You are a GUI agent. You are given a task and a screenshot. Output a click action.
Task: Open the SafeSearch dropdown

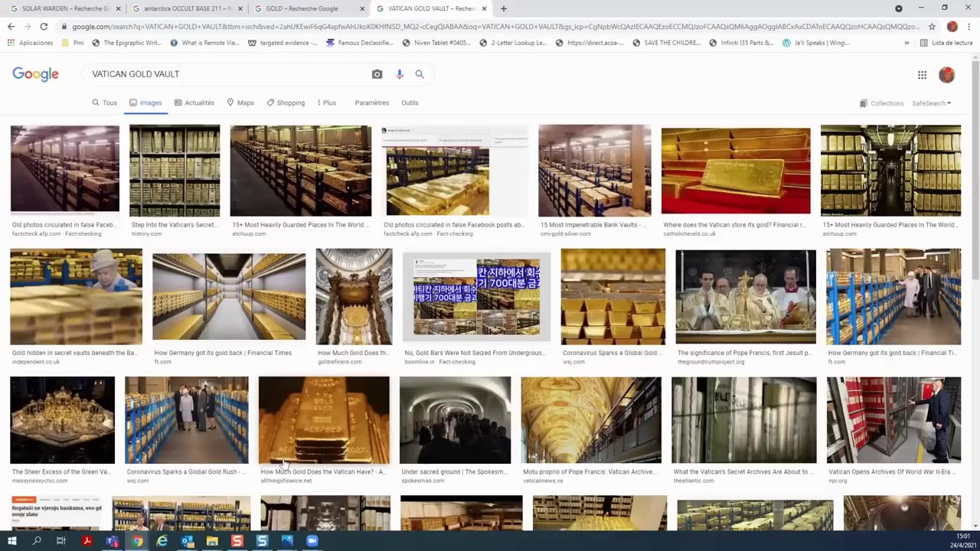click(932, 103)
